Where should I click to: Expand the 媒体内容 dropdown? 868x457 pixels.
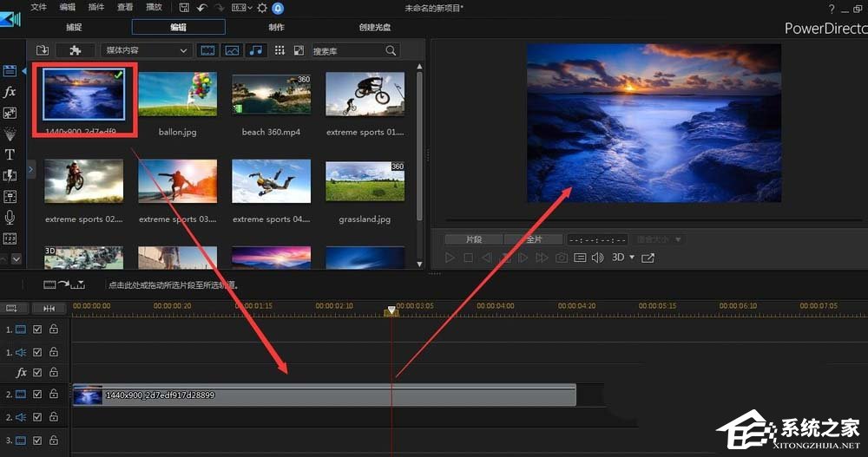pos(146,50)
